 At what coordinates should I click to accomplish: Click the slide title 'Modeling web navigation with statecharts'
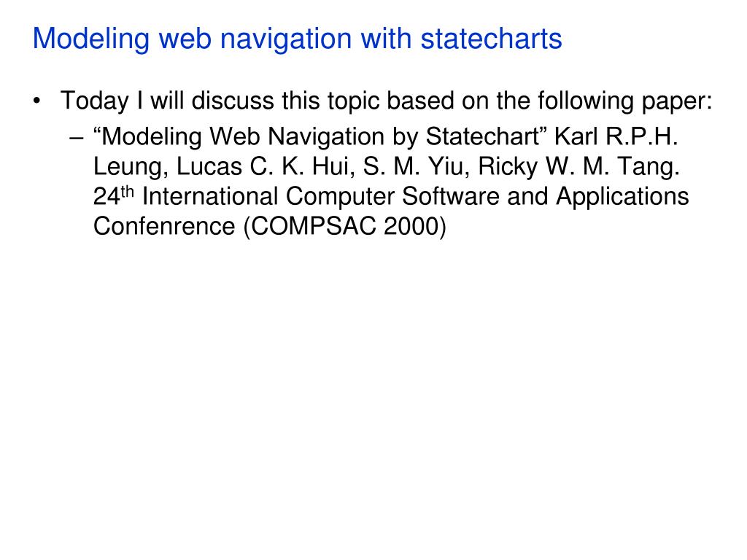coord(298,39)
